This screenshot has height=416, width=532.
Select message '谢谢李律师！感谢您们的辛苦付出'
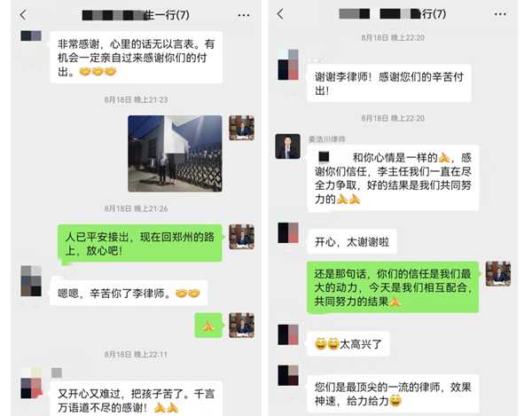coord(389,82)
